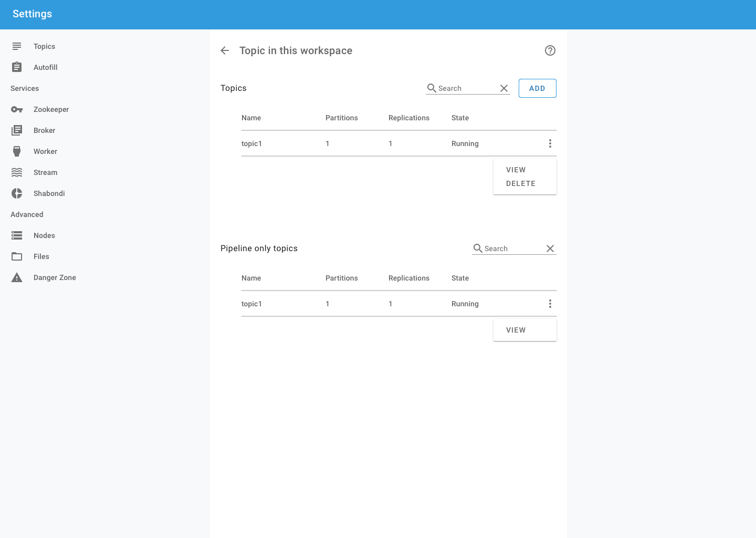The width and height of the screenshot is (756, 538).
Task: Go back using the left arrow
Action: coord(225,50)
